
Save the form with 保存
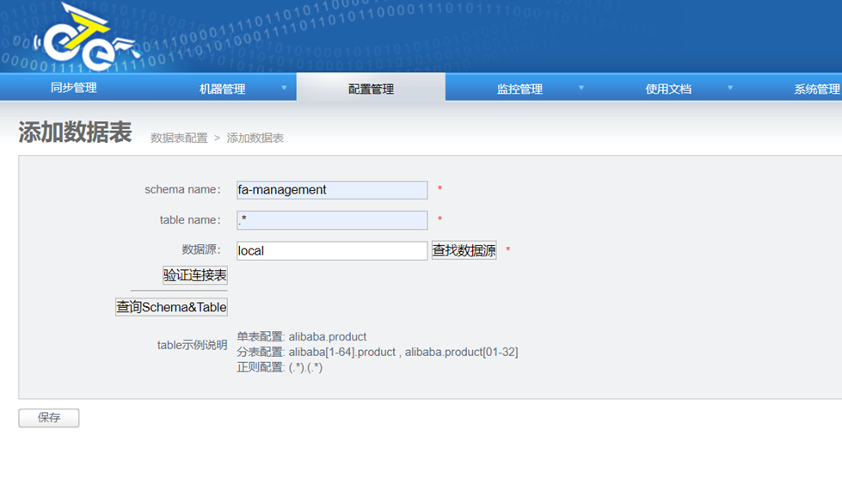coord(49,418)
